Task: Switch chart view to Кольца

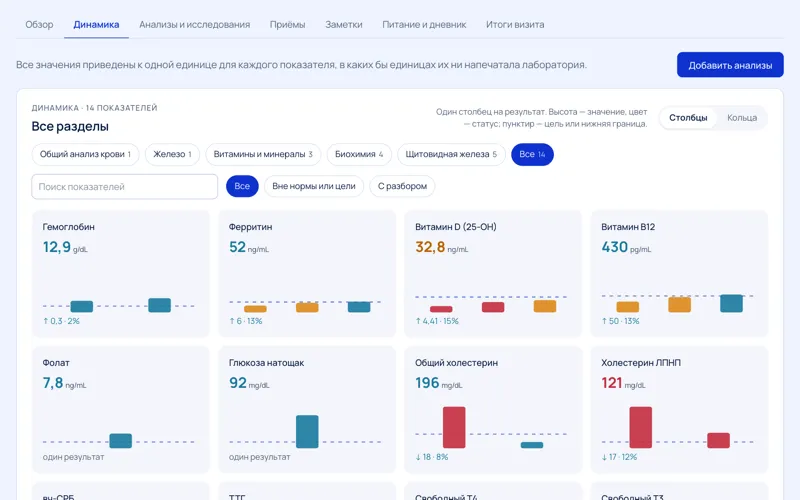Action: click(x=741, y=118)
